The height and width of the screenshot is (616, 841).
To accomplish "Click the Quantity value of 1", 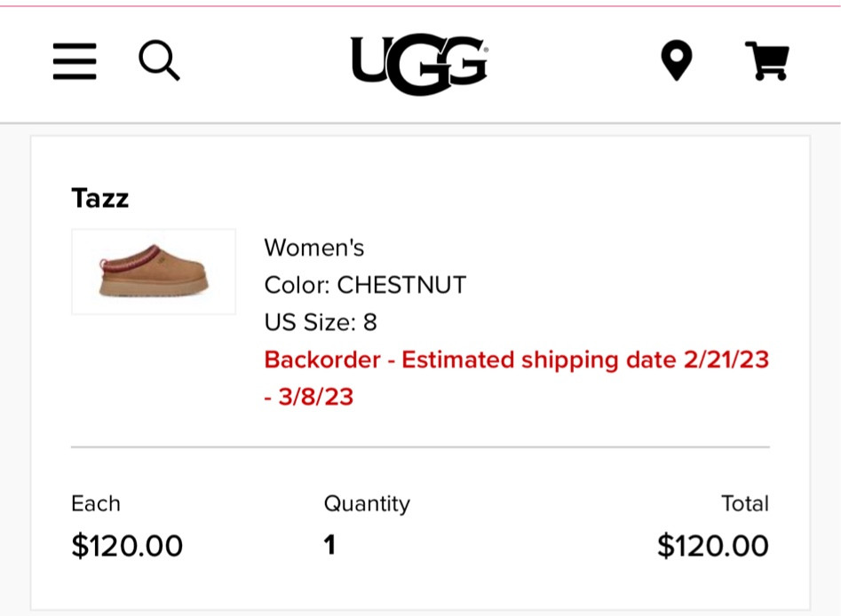I will [329, 546].
